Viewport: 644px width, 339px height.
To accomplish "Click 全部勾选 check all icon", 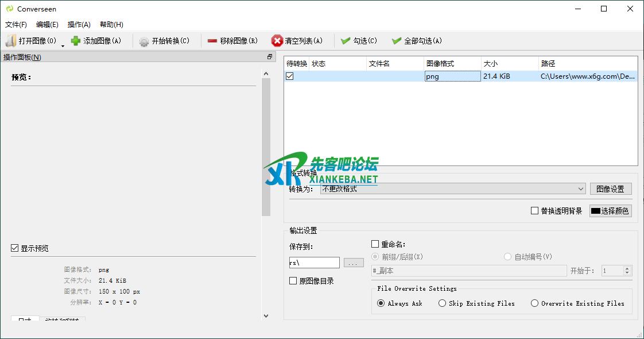I will [396, 41].
